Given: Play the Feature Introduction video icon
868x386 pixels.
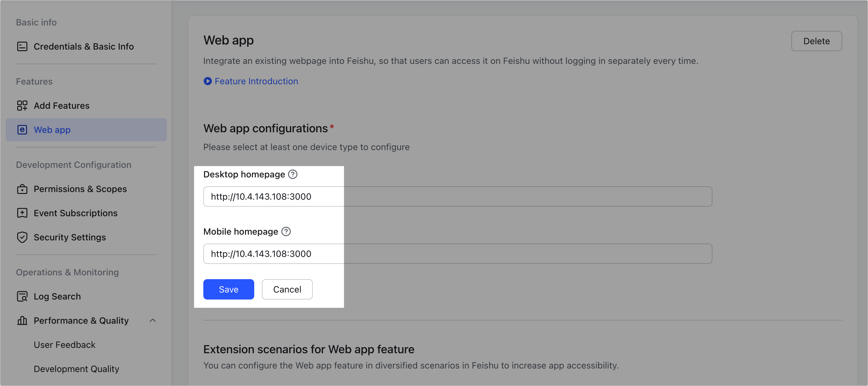Looking at the screenshot, I should coord(207,81).
